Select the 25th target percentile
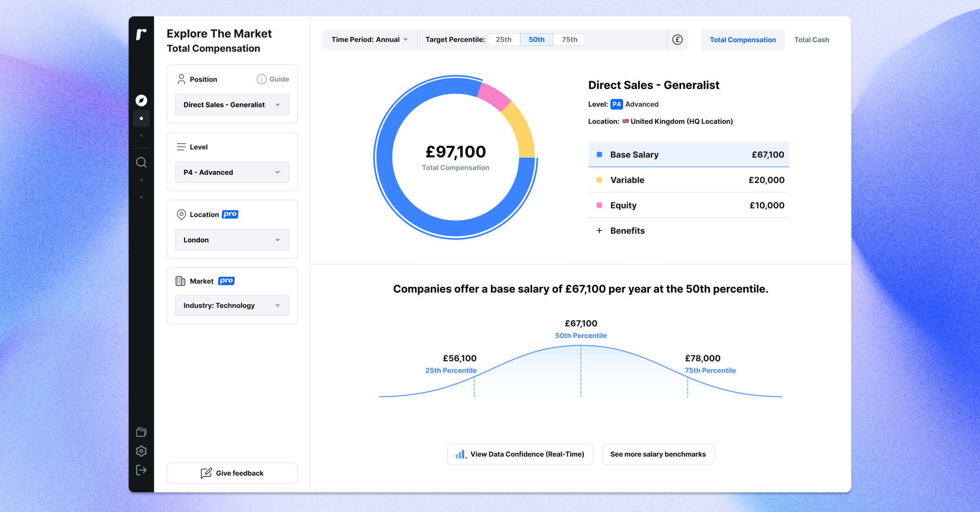The image size is (980, 512). [x=503, y=40]
